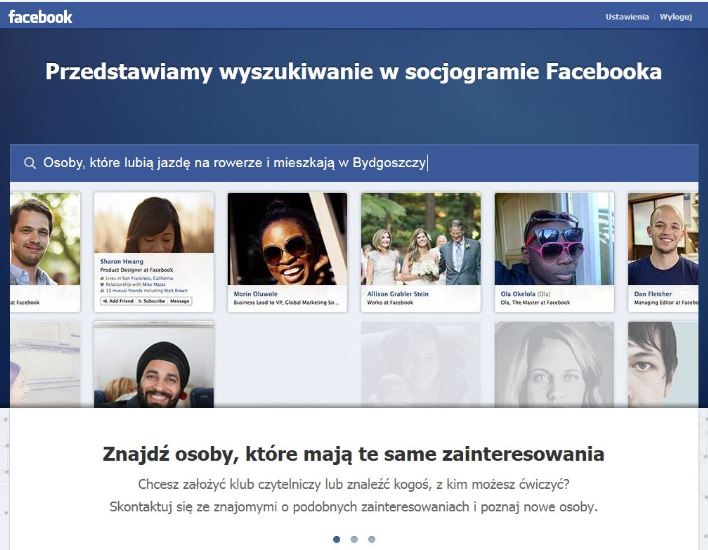Click the Facebook logo

tap(40, 17)
